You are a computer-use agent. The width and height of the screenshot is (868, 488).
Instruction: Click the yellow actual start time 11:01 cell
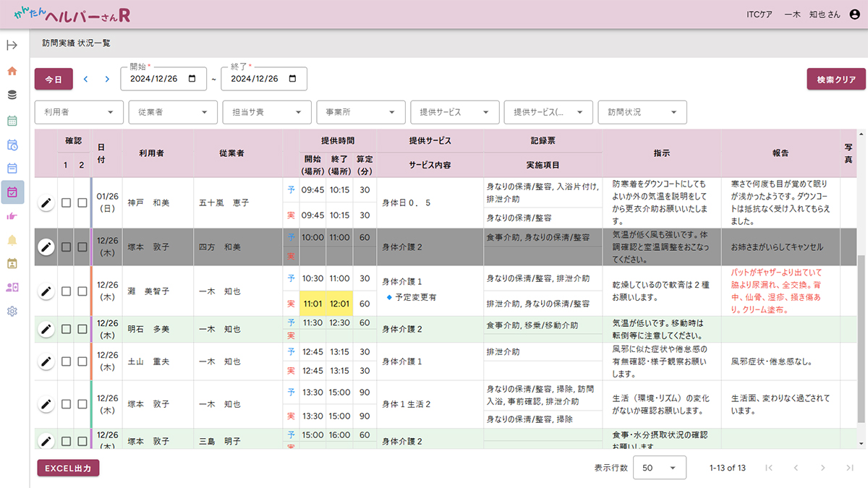pos(312,304)
